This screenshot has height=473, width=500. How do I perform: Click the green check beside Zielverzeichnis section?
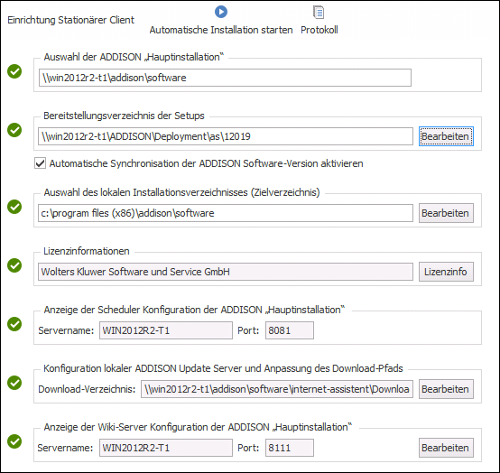pos(15,207)
